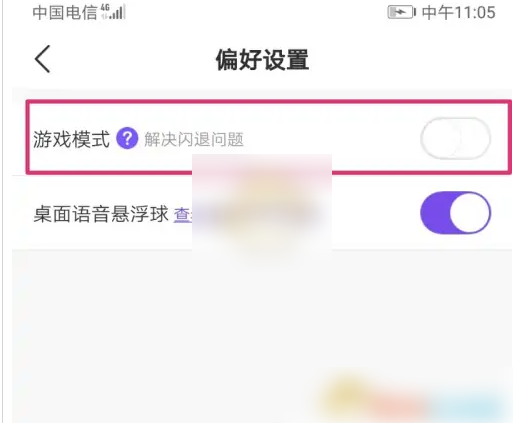Tap the 解决闪退问题 hint text
Screen dimensions: 513x423
[x=194, y=139]
